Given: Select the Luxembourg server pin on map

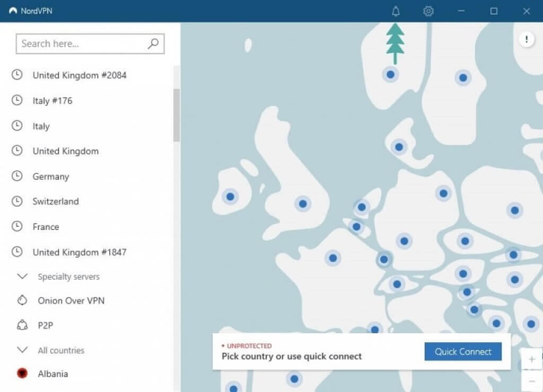Looking at the screenshot, I should coord(384,259).
